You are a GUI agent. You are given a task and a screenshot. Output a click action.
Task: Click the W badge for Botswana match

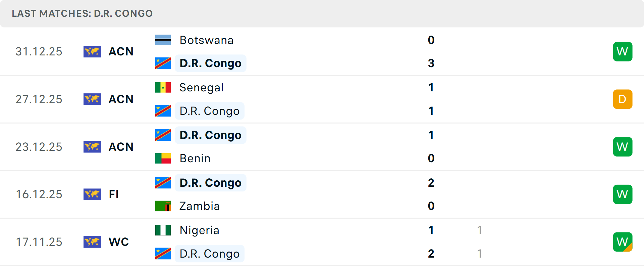pyautogui.click(x=623, y=51)
